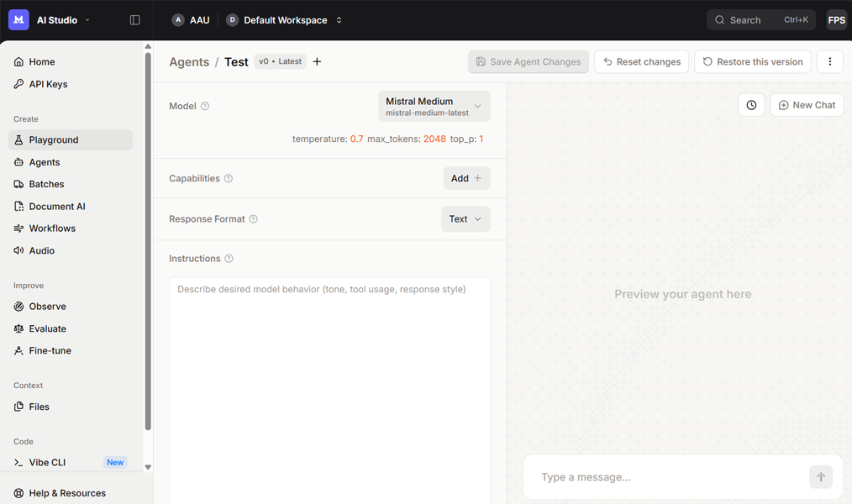Expand the Default Workspace switcher
The image size is (852, 504).
285,20
